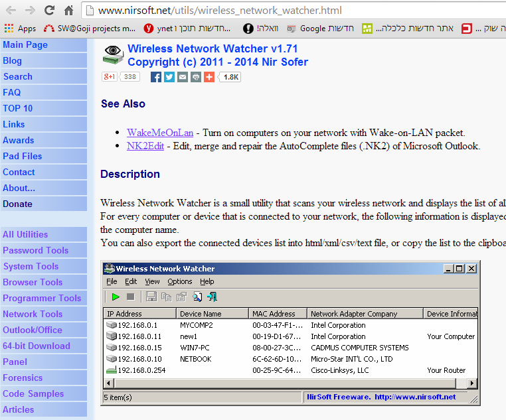Click the Copy toolbar icon
This screenshot has width=506, height=420.
tap(166, 297)
